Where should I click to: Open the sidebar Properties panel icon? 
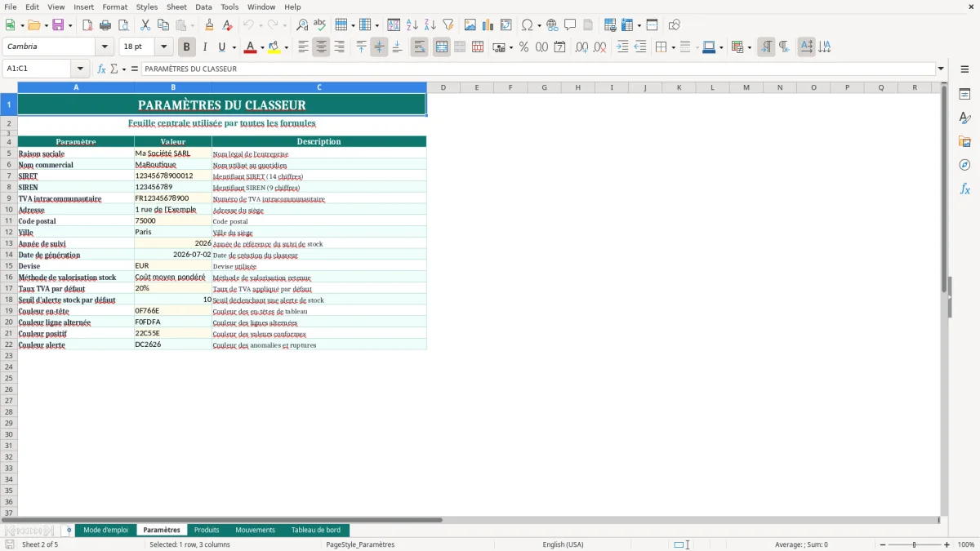coord(964,95)
